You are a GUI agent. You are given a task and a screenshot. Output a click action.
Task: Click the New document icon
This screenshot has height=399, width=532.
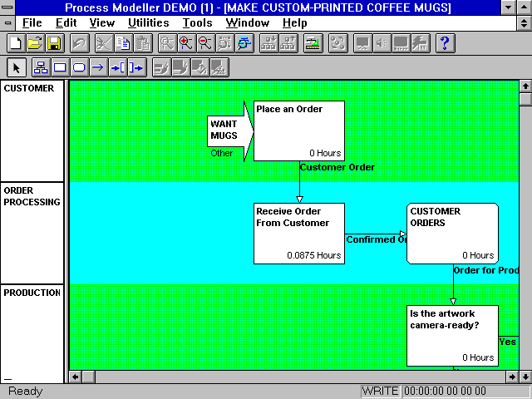click(x=16, y=43)
